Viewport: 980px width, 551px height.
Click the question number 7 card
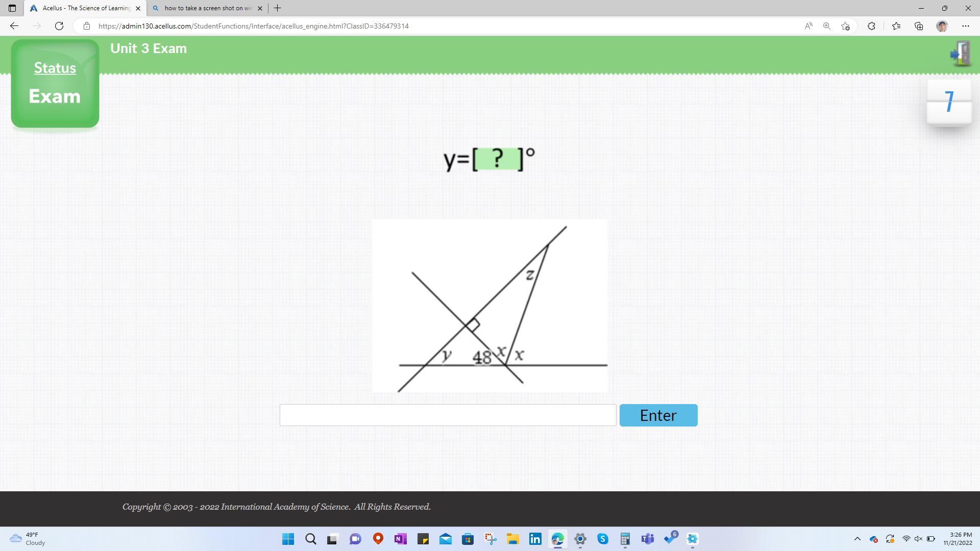pyautogui.click(x=949, y=102)
